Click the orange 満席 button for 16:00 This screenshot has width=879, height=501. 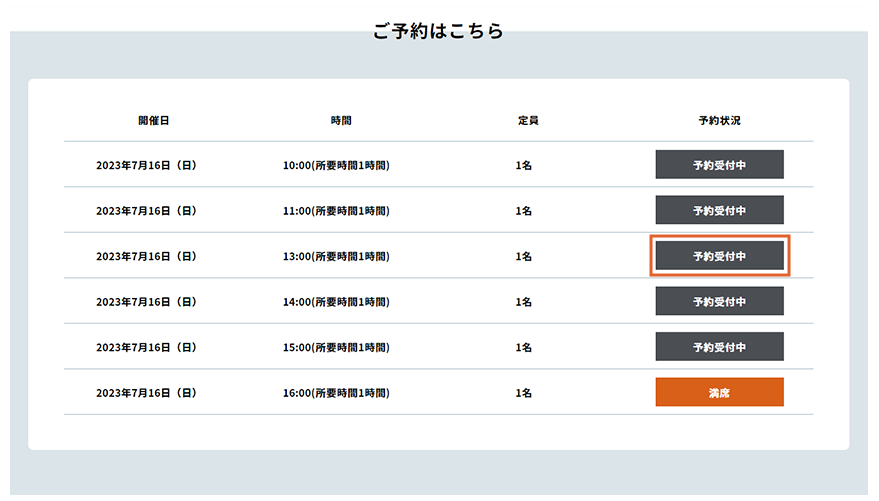719,393
